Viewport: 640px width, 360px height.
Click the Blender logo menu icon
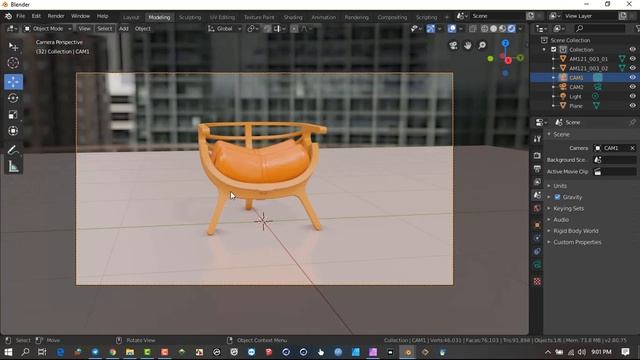[x=8, y=16]
